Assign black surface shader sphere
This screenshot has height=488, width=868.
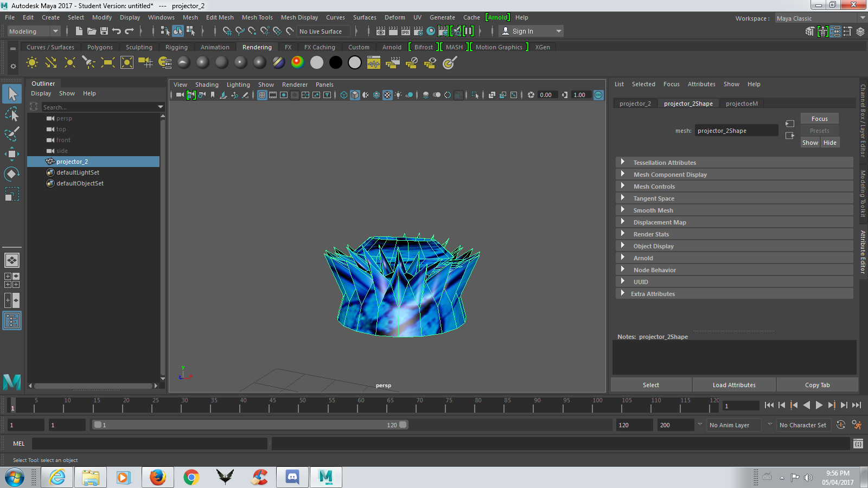tap(336, 63)
